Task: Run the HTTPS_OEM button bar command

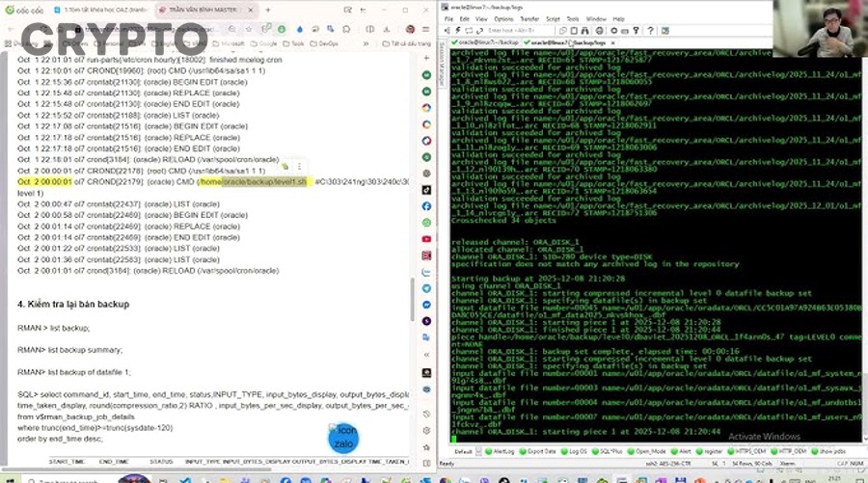Action: (746, 451)
